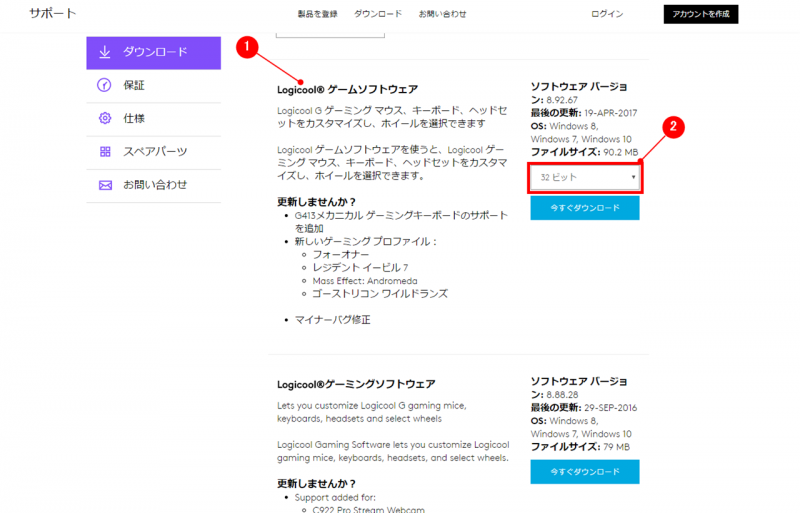
Task: Click the gear icon beside 仕様
Action: (105, 118)
